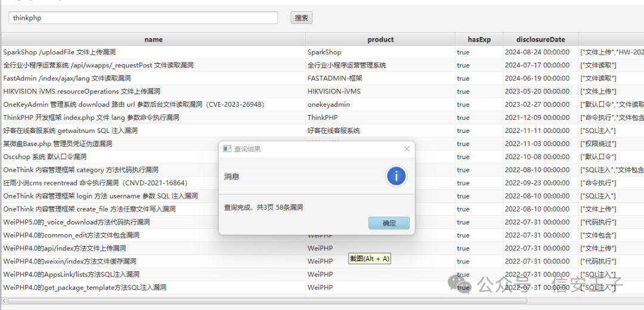The image size is (644, 310).
Task: Click the horizontal scrollbar thumb at bottom
Action: coord(267,301)
